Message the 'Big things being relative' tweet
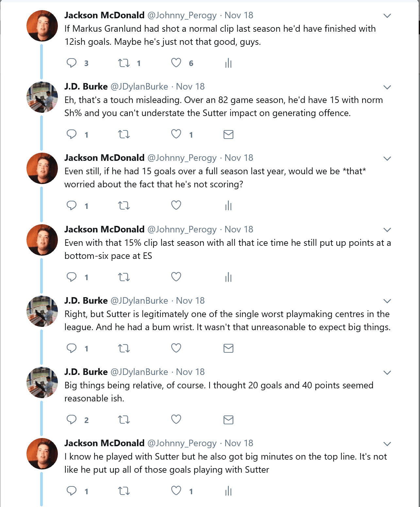The height and width of the screenshot is (507, 420). click(x=228, y=420)
